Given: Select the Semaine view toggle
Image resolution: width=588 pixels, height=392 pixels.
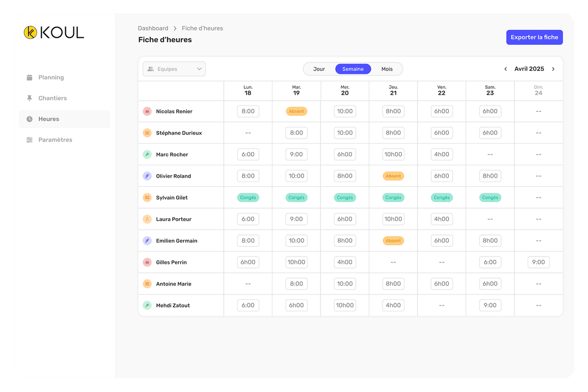Looking at the screenshot, I should click(x=353, y=69).
